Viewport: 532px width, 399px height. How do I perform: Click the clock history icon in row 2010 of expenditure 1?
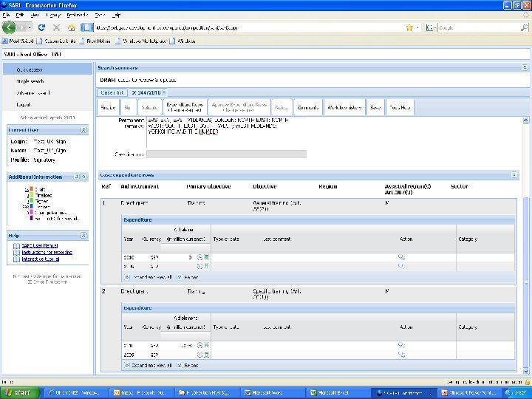199,258
